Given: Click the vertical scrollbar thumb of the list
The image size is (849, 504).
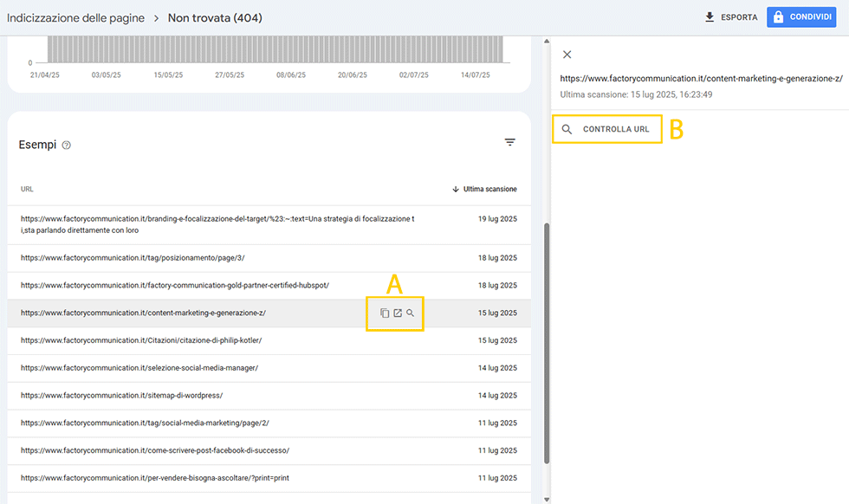Looking at the screenshot, I should pos(547,343).
